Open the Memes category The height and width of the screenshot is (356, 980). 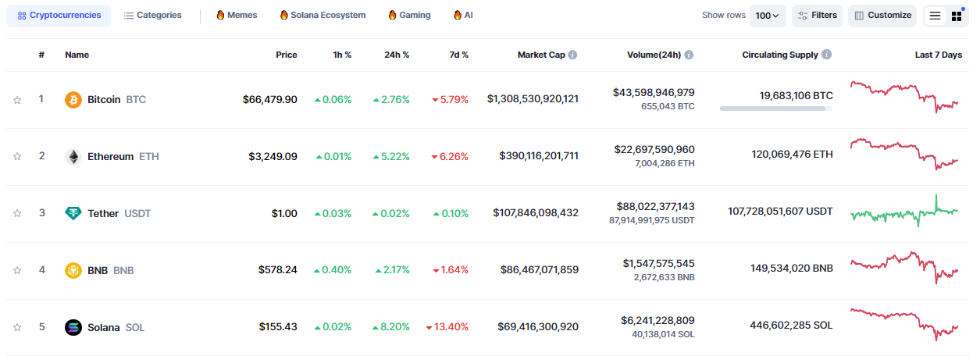[x=236, y=16]
